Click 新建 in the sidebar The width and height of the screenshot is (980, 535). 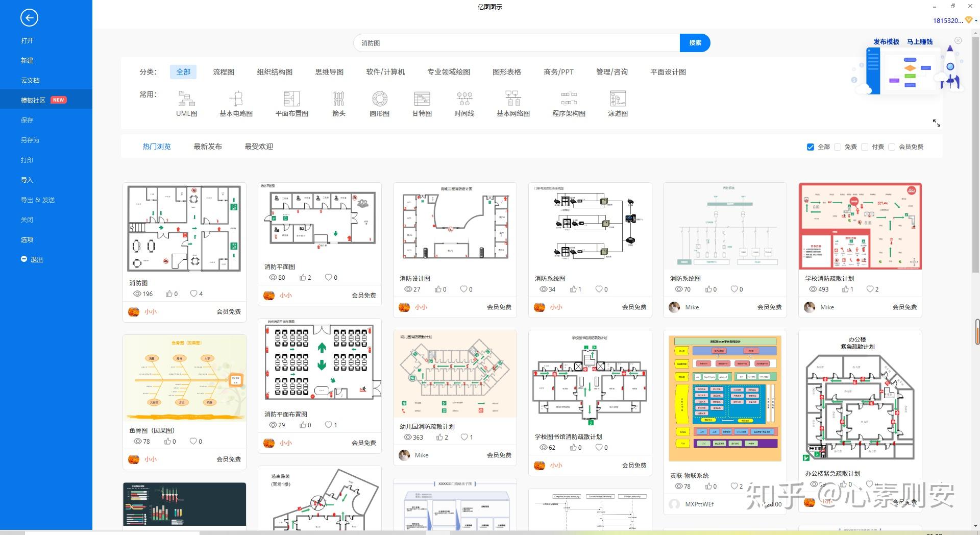click(x=27, y=60)
